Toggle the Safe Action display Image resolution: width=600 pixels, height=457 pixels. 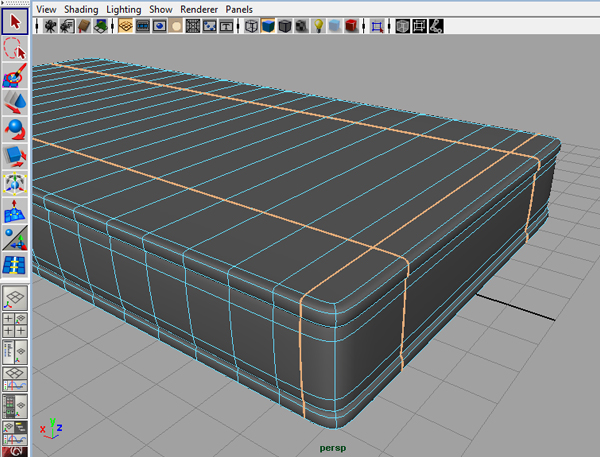point(210,26)
